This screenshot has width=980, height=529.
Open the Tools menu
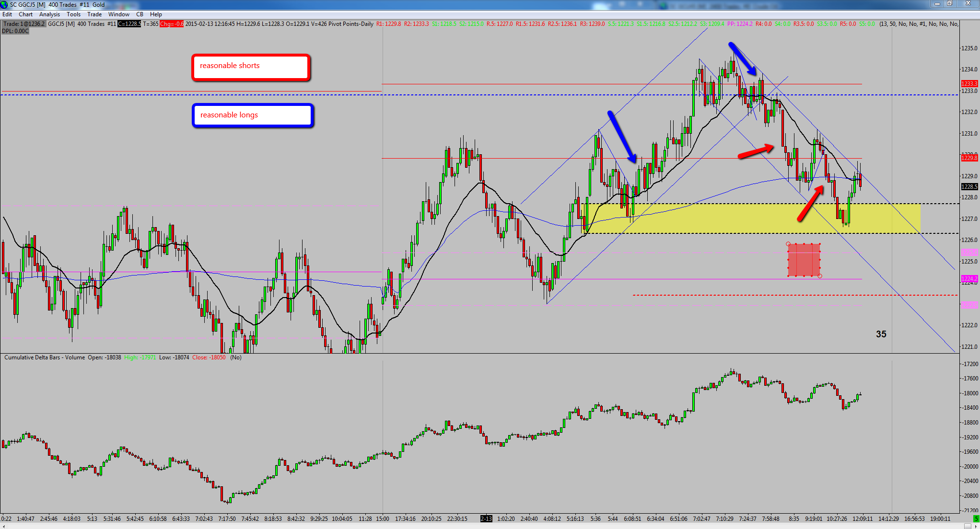tap(73, 14)
